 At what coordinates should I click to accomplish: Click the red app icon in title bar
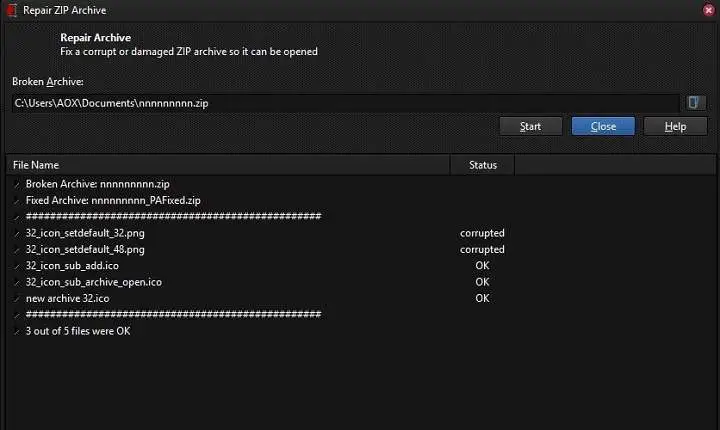12,10
